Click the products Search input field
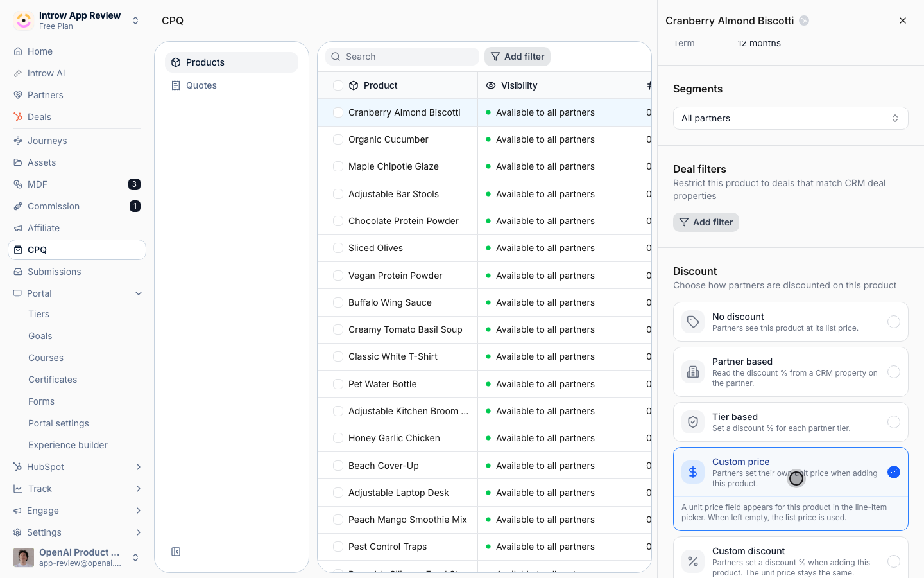 tap(402, 57)
